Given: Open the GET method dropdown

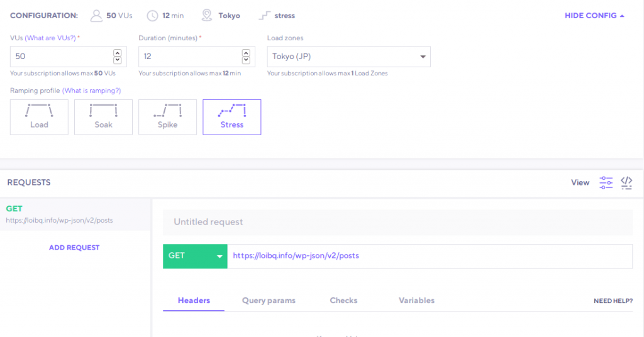Looking at the screenshot, I should (195, 256).
